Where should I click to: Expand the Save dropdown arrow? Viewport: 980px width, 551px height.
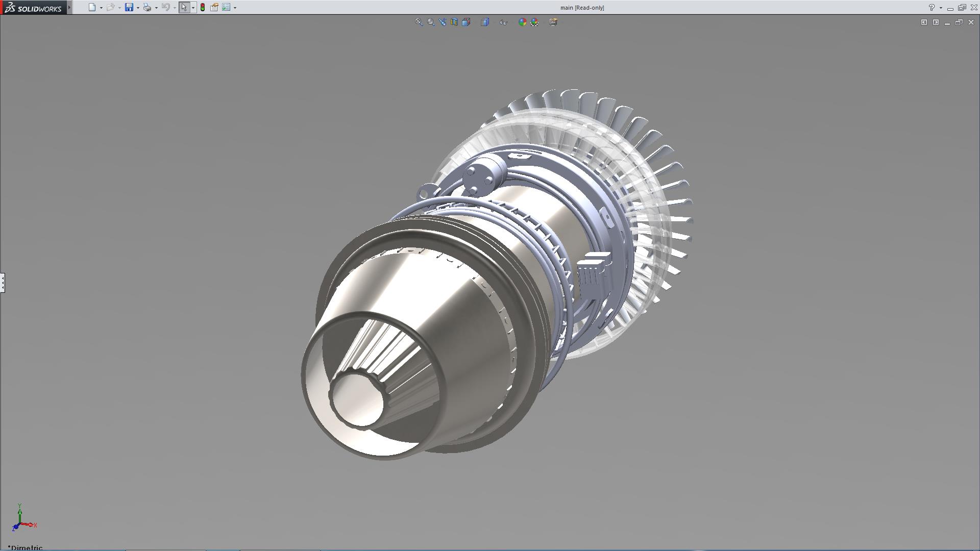click(138, 8)
